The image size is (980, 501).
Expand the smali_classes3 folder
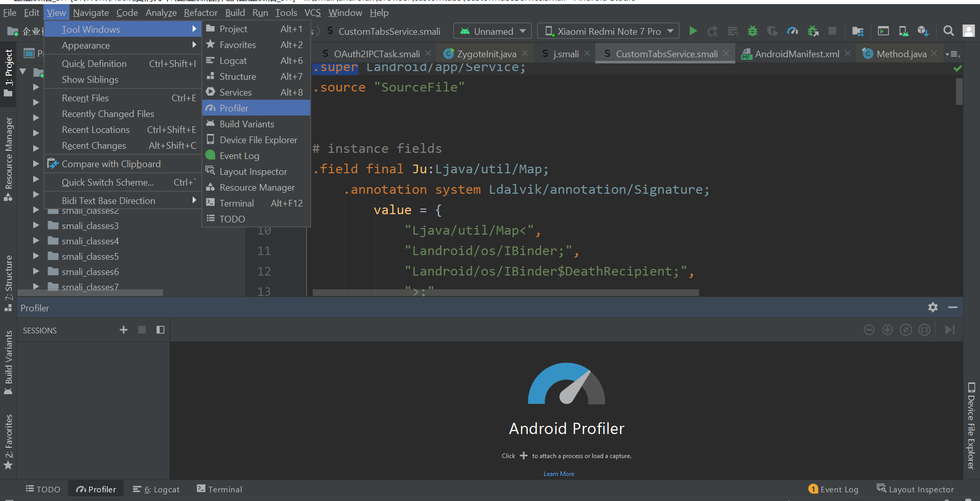36,225
